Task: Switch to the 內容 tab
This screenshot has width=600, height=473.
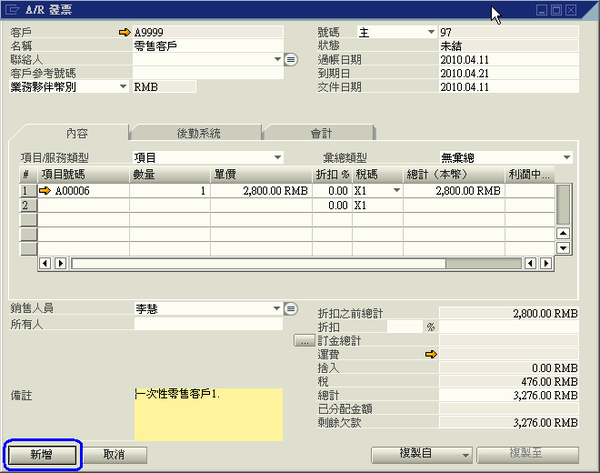Action: point(77,133)
